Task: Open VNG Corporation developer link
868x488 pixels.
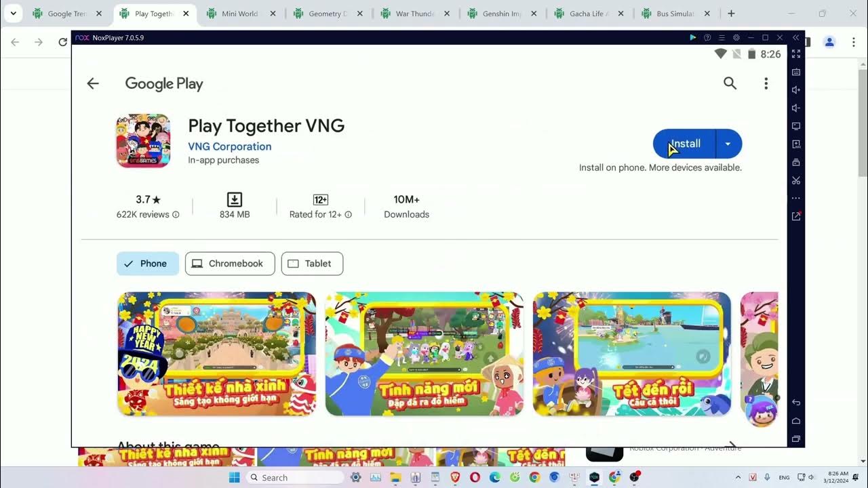Action: [229, 146]
